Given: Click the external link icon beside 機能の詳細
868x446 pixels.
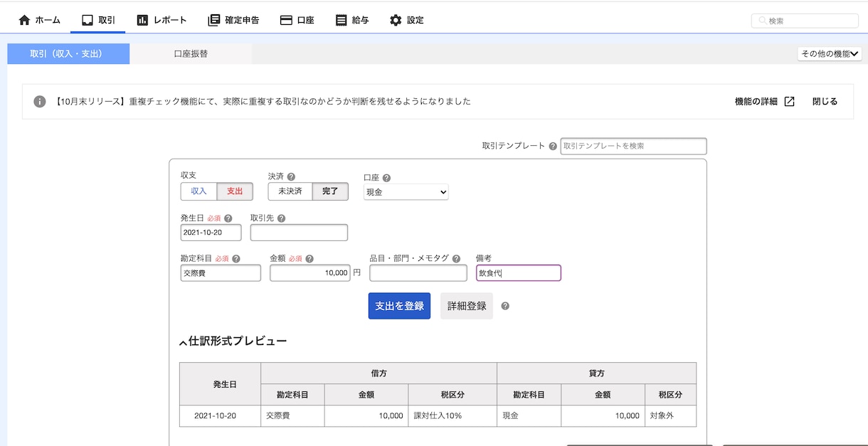Looking at the screenshot, I should [x=789, y=102].
